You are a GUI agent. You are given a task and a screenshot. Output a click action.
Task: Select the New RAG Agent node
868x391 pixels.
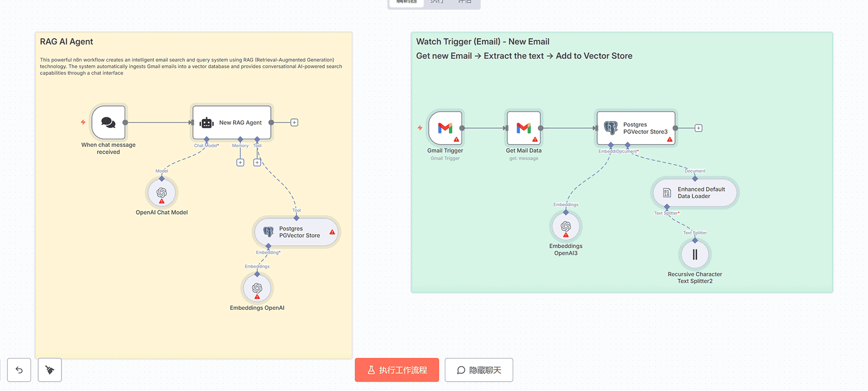231,123
